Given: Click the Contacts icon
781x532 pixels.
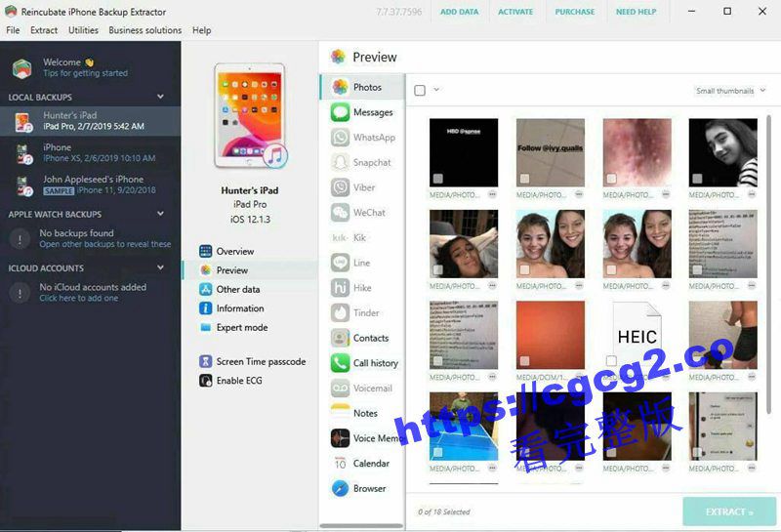Looking at the screenshot, I should (340, 338).
